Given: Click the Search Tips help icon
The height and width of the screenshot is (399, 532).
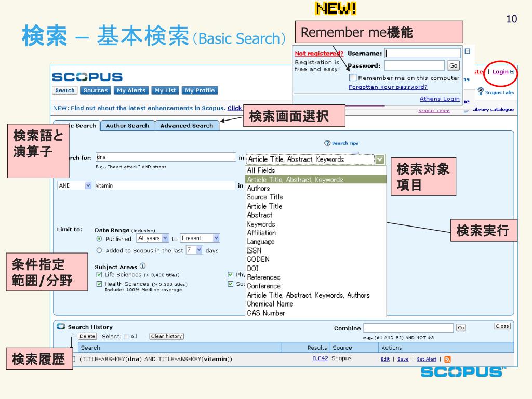Looking at the screenshot, I should pyautogui.click(x=327, y=143).
